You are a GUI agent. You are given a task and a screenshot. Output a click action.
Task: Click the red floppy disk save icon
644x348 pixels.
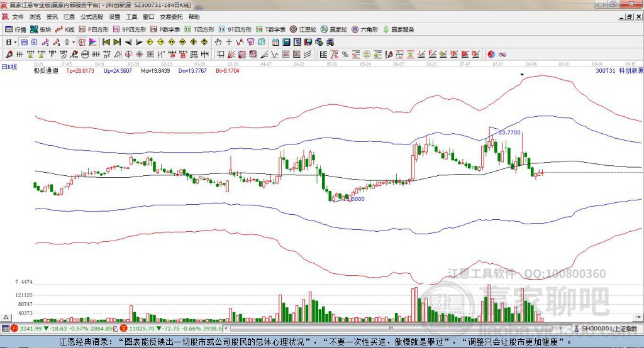(308, 42)
